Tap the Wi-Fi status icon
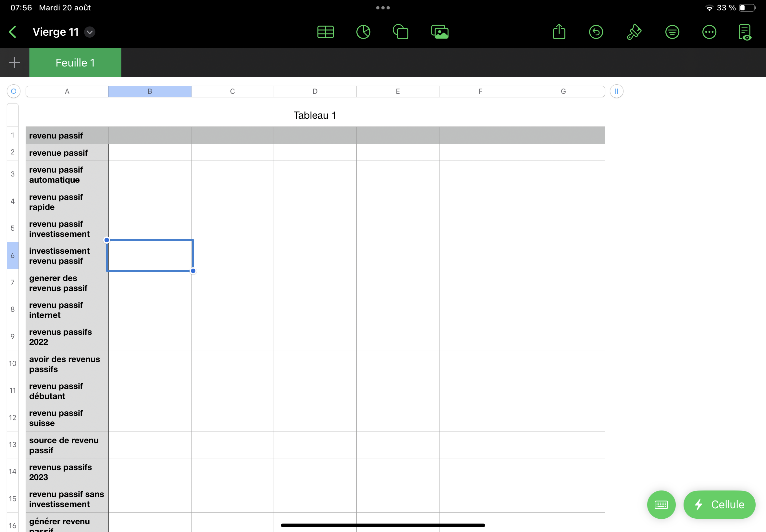 (709, 8)
